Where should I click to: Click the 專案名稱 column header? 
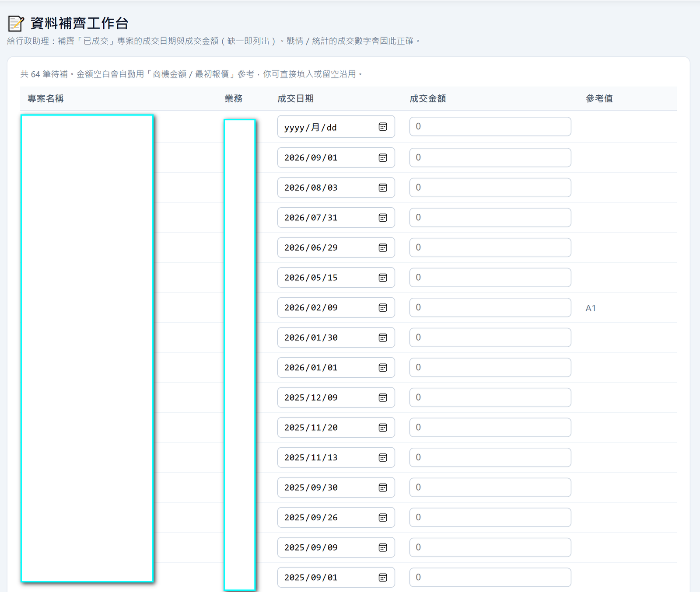pyautogui.click(x=46, y=99)
